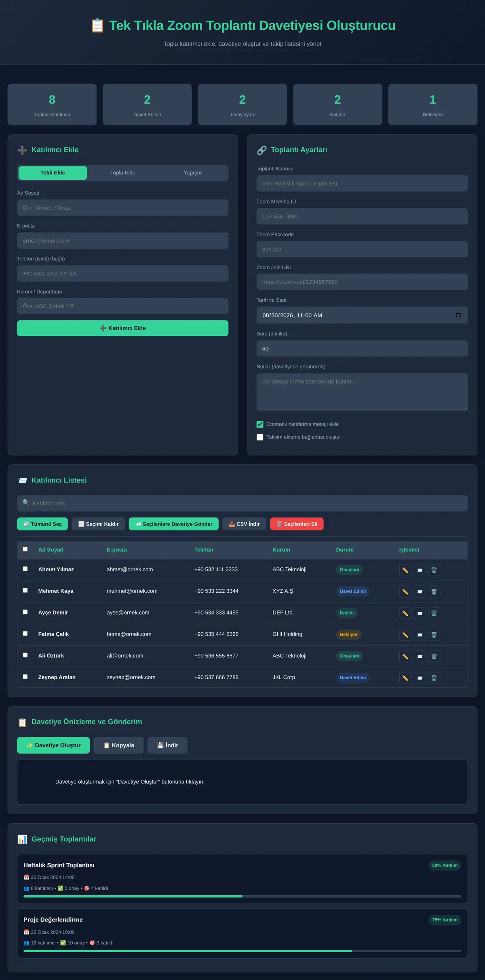485x980 pixels.
Task: Copy the invitation using Kopyala
Action: (119, 745)
